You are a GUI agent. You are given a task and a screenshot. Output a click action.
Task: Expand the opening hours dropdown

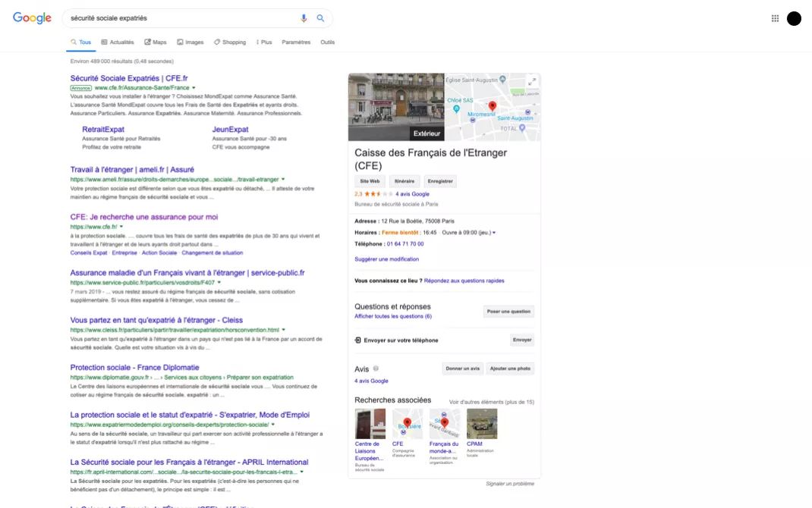tap(494, 233)
